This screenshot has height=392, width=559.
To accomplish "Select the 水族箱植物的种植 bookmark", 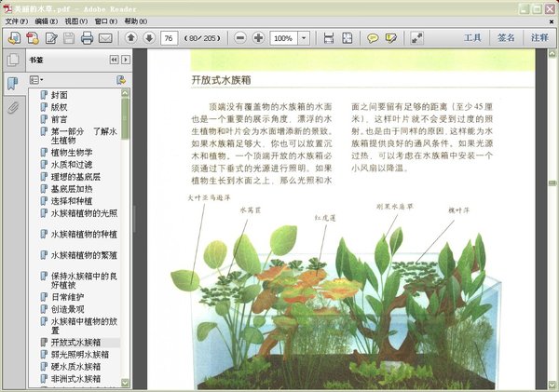I will pos(84,234).
